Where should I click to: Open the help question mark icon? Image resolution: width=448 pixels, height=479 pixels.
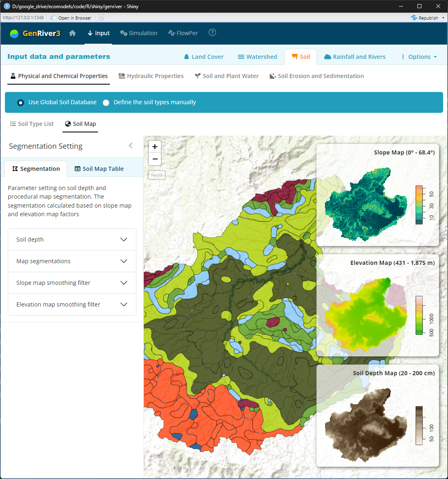pos(212,32)
